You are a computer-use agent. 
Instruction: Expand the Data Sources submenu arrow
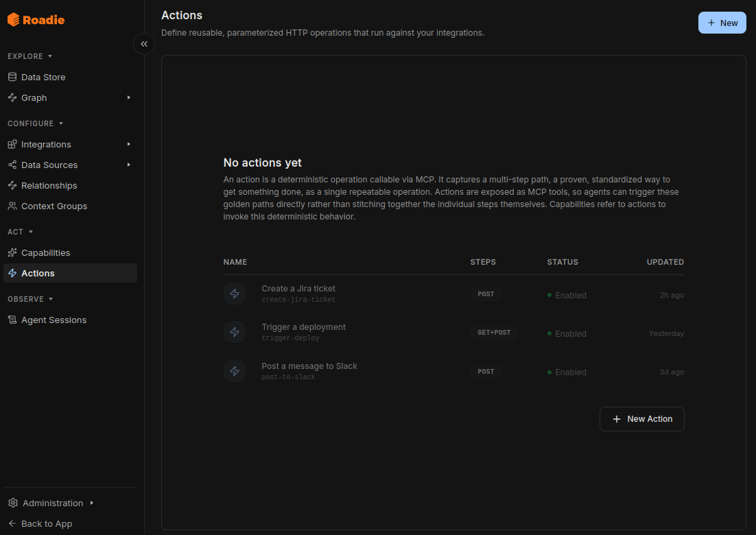(x=129, y=165)
